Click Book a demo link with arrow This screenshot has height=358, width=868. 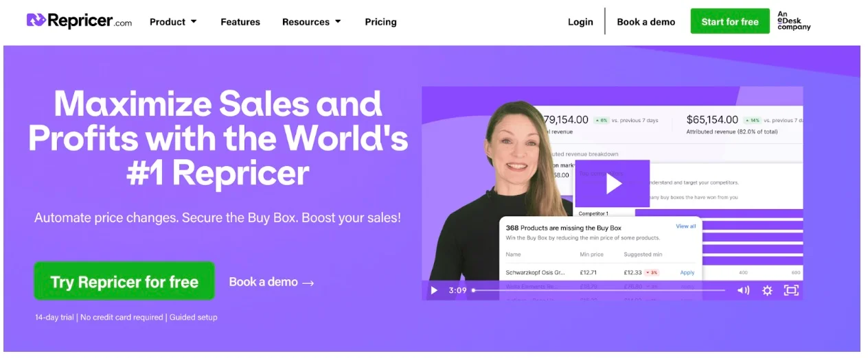(x=271, y=282)
